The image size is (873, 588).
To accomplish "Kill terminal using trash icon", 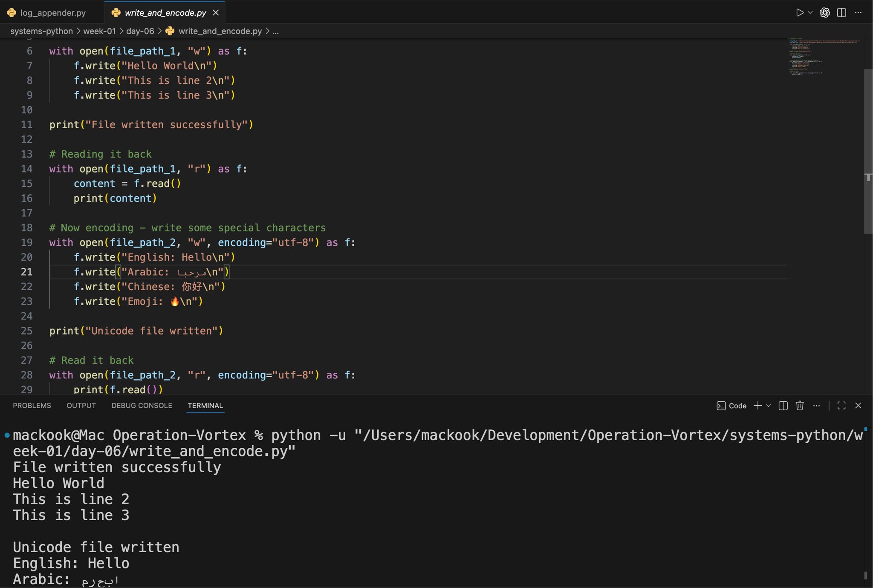I will pos(800,406).
